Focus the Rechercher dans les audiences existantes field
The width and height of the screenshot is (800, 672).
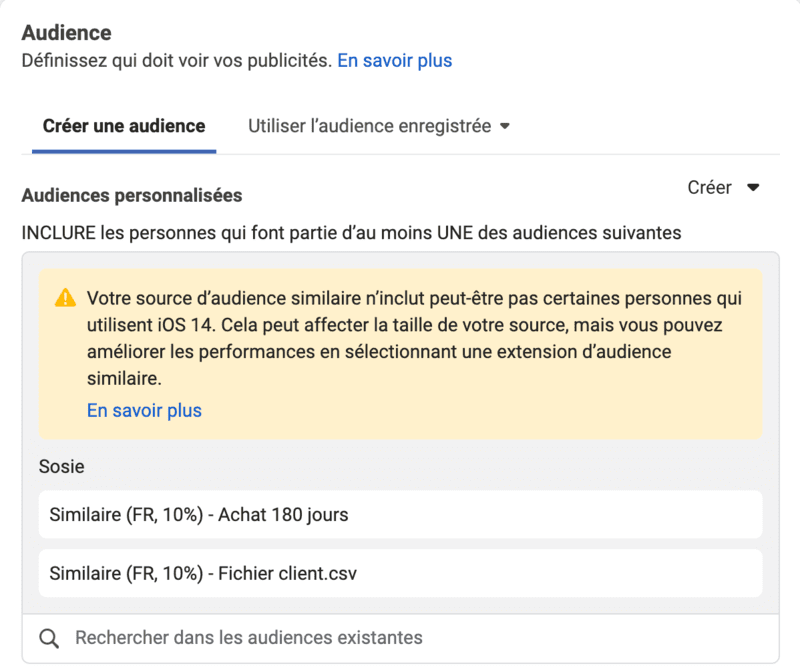[x=401, y=638]
